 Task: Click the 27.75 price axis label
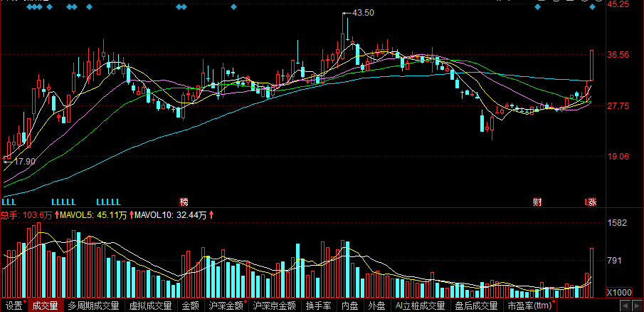pyautogui.click(x=618, y=106)
